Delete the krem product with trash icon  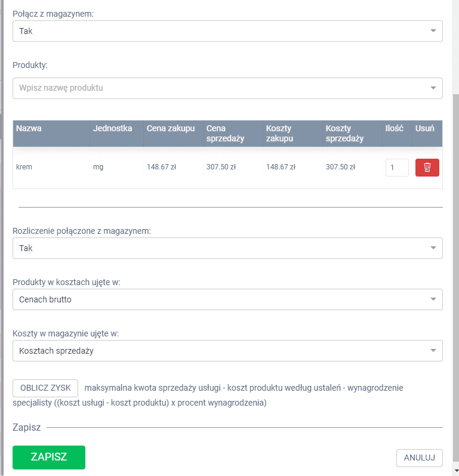tap(427, 168)
